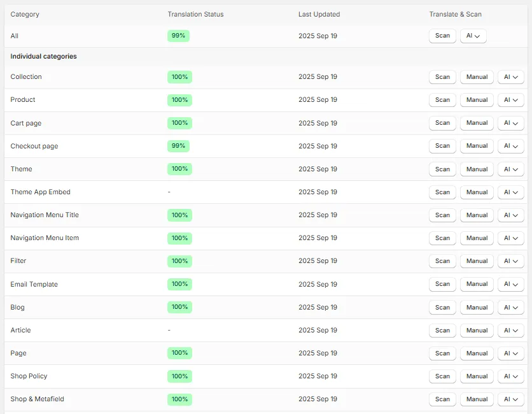
Task: Scan Navigation Menu Item category
Action: click(x=442, y=238)
